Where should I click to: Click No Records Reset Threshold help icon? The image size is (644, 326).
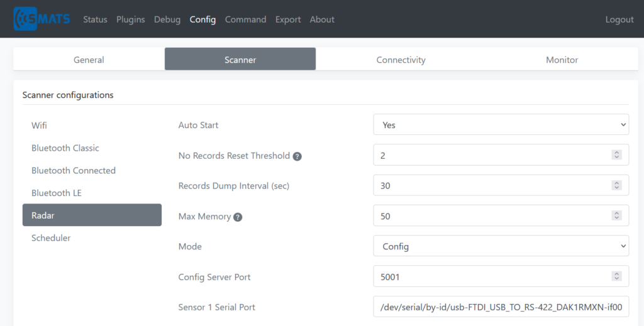pos(297,156)
